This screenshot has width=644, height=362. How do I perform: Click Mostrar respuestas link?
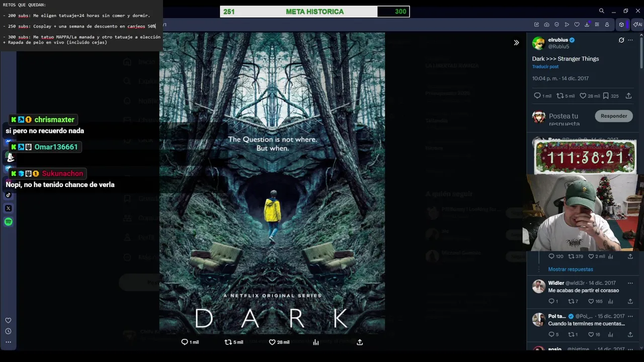[571, 269]
